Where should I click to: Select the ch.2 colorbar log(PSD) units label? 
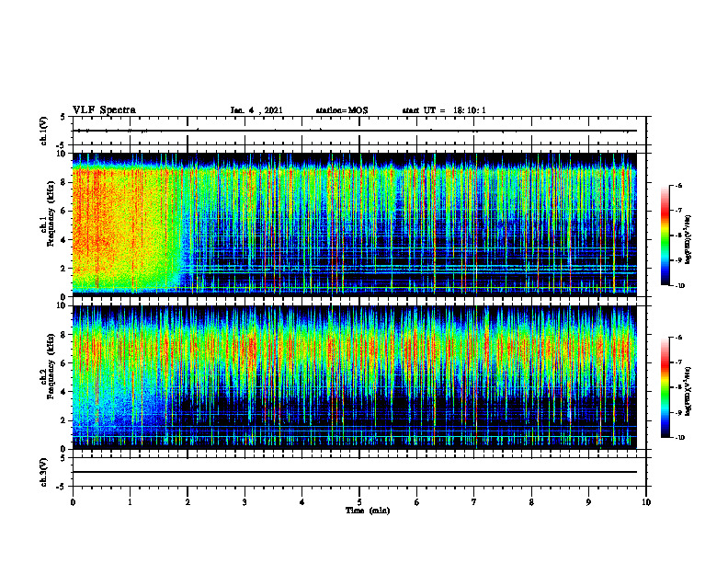688,391
